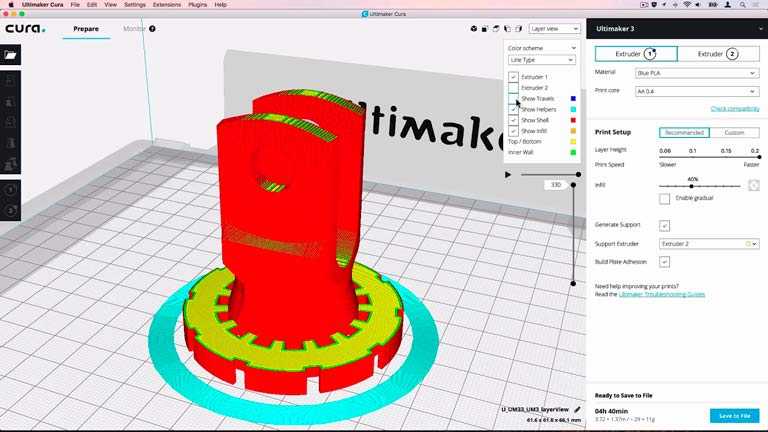Select the Rotate tool in left toolbar
Image resolution: width=768 pixels, height=432 pixels.
tap(10, 122)
